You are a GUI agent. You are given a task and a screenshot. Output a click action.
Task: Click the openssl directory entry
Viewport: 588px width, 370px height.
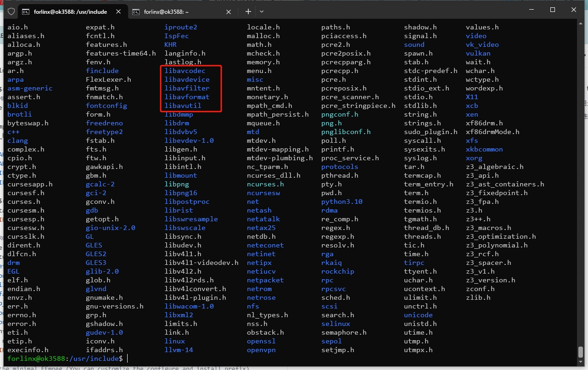[x=261, y=341]
